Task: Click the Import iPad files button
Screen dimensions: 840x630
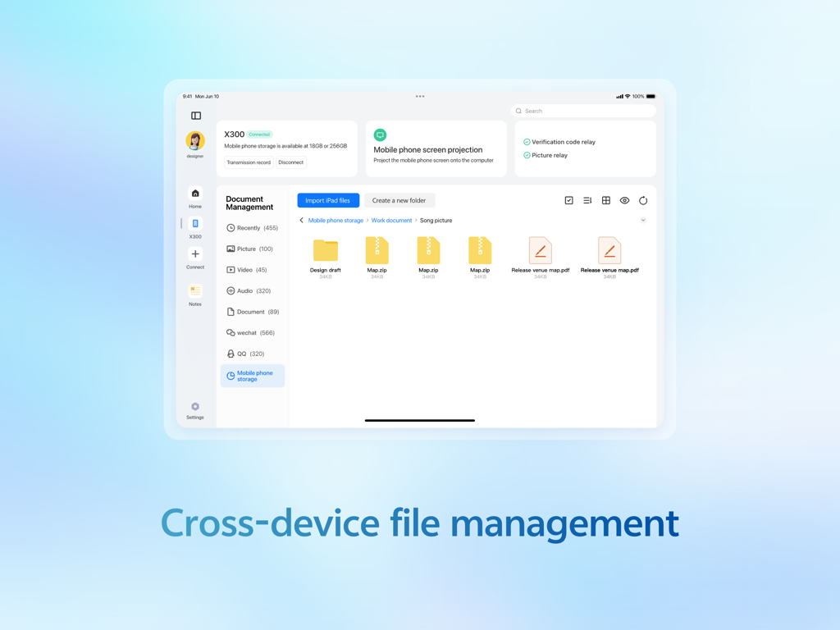Action: coord(328,199)
